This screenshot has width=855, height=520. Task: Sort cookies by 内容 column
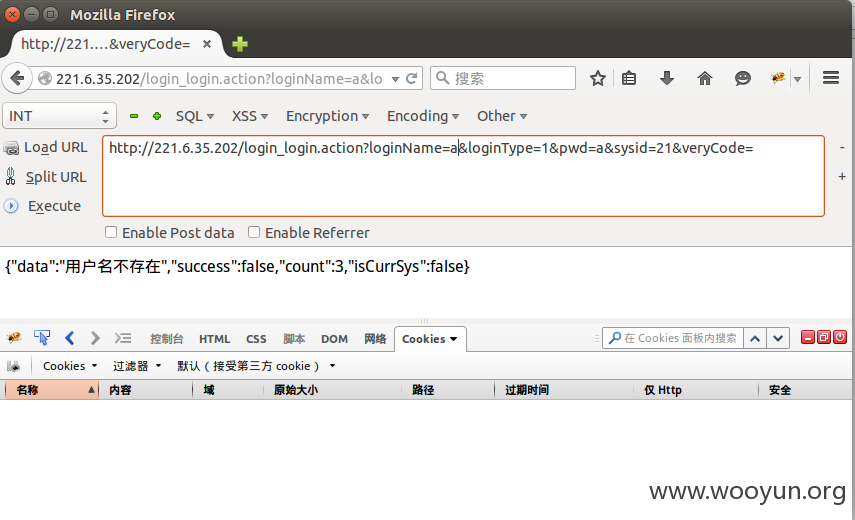[145, 390]
